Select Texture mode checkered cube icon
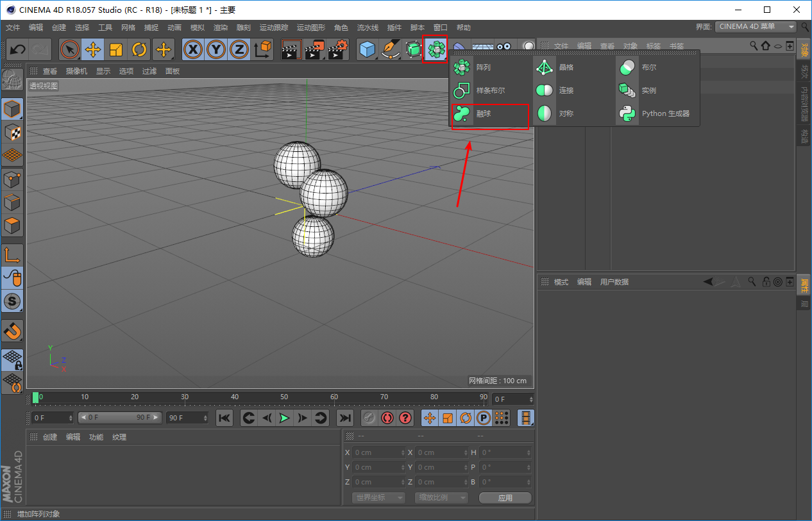This screenshot has height=521, width=812. click(x=12, y=133)
